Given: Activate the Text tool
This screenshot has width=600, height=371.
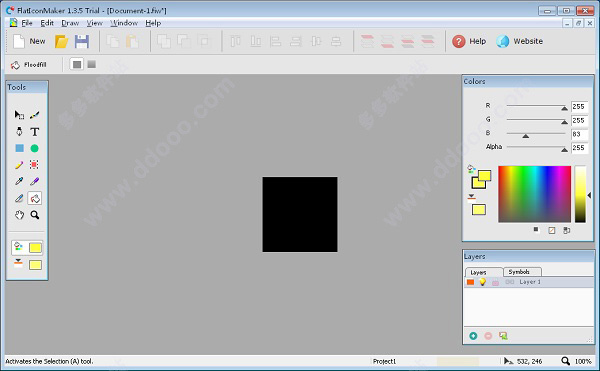Looking at the screenshot, I should [34, 132].
